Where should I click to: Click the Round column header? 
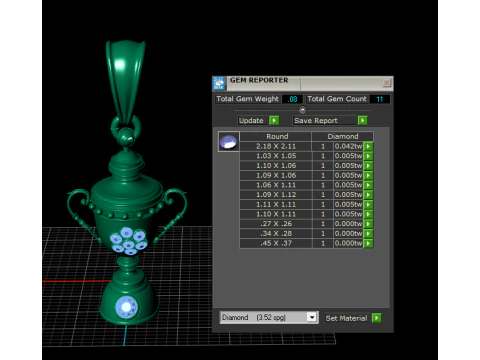pyautogui.click(x=276, y=136)
